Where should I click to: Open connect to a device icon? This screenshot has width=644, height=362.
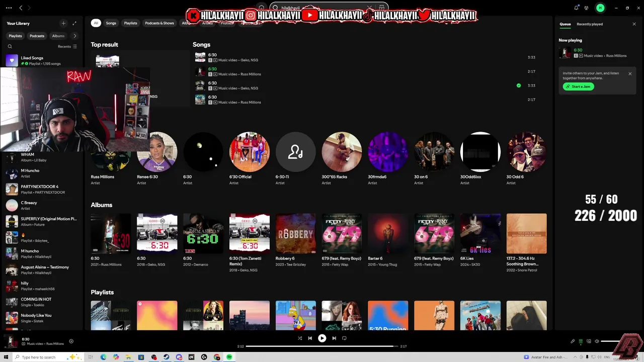click(x=589, y=341)
